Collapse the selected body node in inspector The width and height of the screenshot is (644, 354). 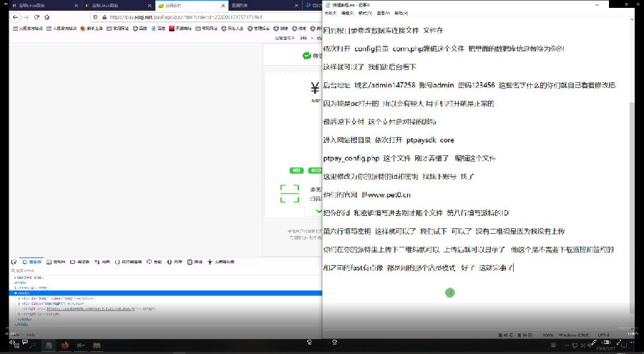coord(16,293)
